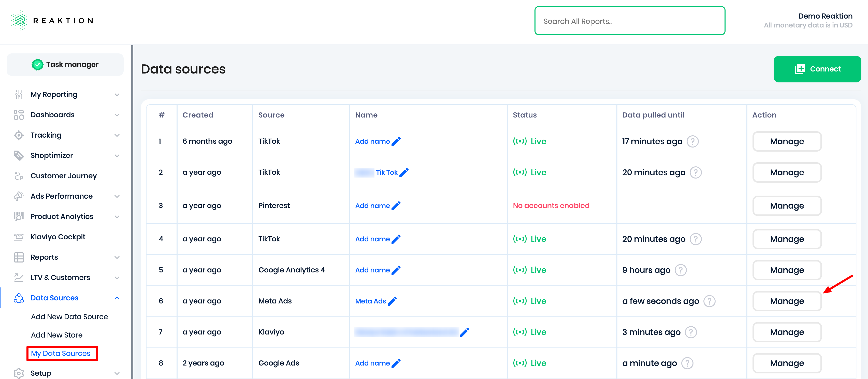Viewport: 868px width, 379px height.
Task: Click help icon beside 'a few seconds ago'
Action: coord(709,301)
